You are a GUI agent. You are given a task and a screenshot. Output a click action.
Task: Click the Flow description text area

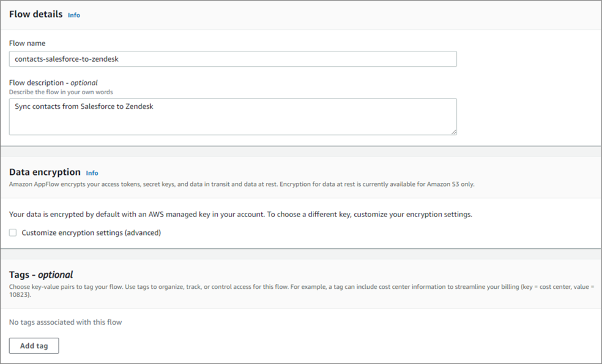[x=232, y=117]
